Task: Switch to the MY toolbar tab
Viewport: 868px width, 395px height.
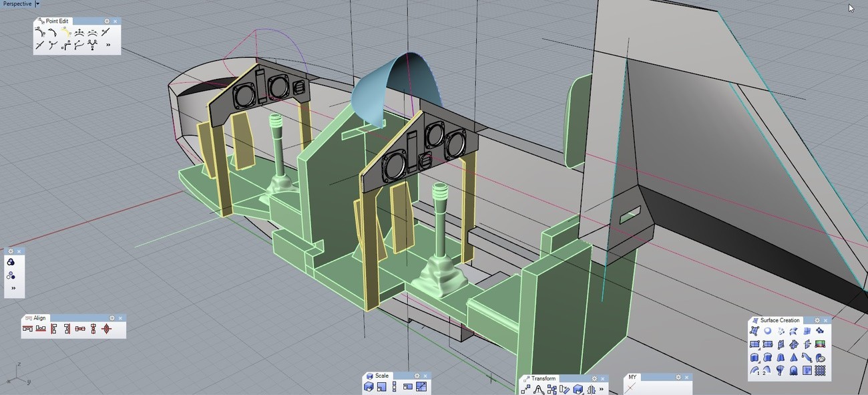Action: click(632, 377)
